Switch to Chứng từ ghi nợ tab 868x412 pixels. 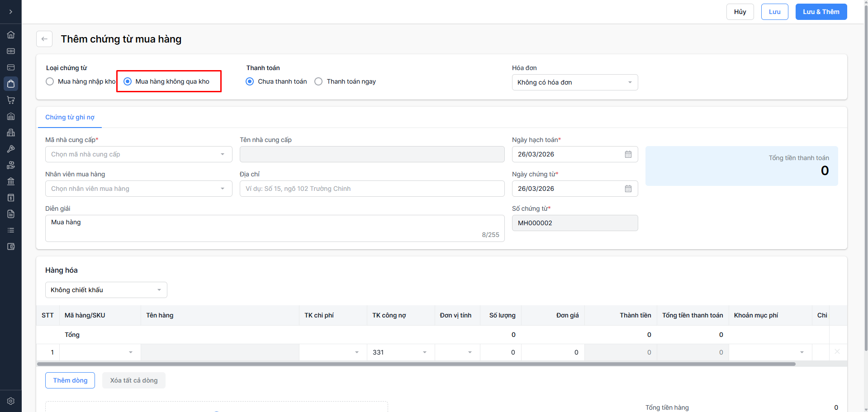point(70,117)
